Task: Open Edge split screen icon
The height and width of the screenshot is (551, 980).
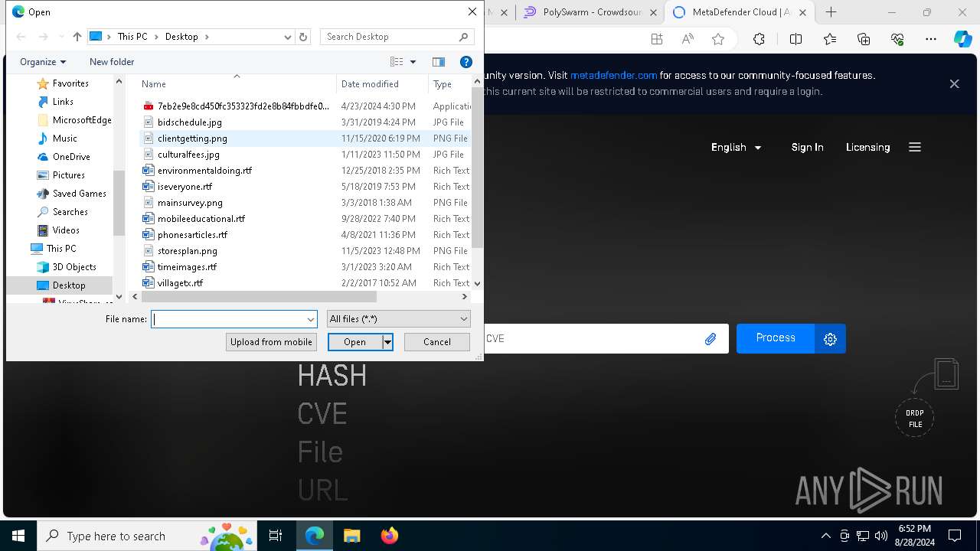Action: tap(795, 39)
